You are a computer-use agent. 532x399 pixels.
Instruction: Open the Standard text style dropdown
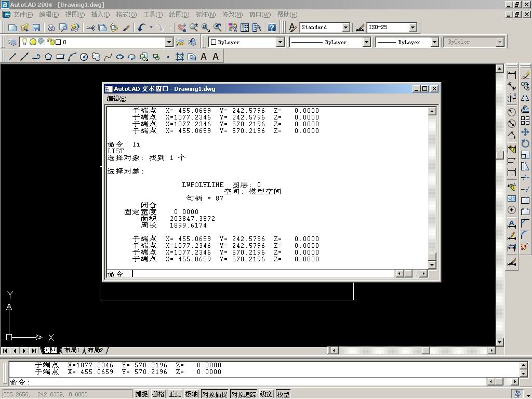(x=345, y=27)
